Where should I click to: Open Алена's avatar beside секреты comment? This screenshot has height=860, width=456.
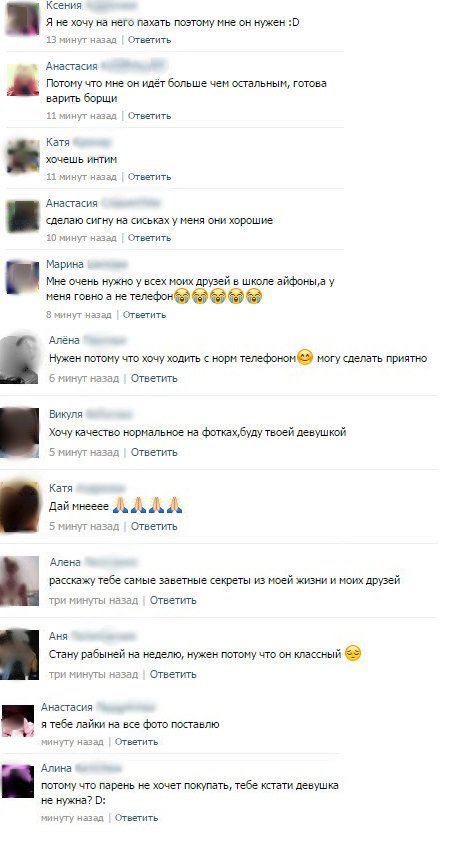[20, 581]
